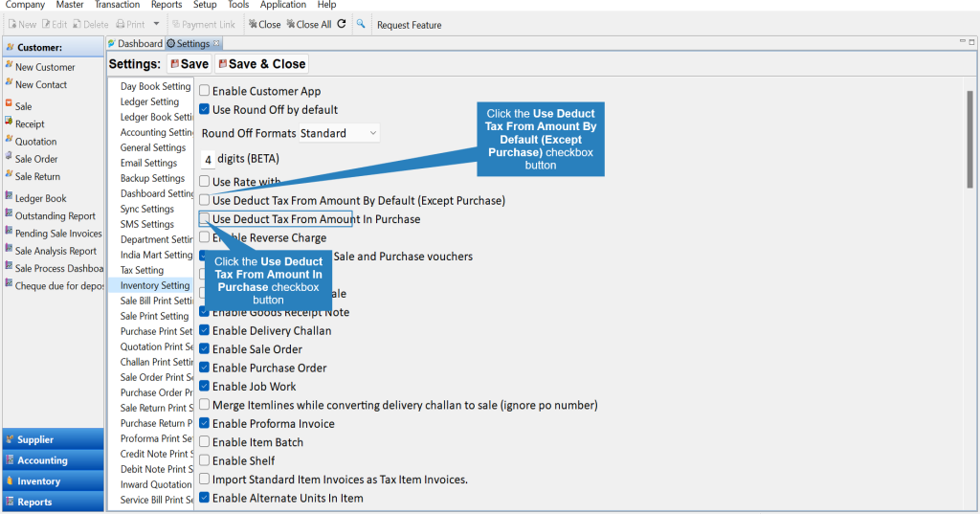Click the Sale Return icon
The image size is (980, 514).
point(9,174)
